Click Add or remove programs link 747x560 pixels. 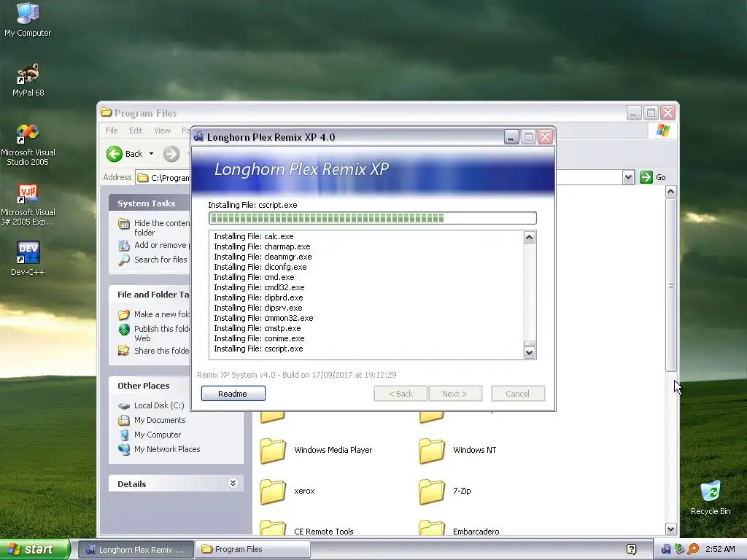pyautogui.click(x=162, y=245)
